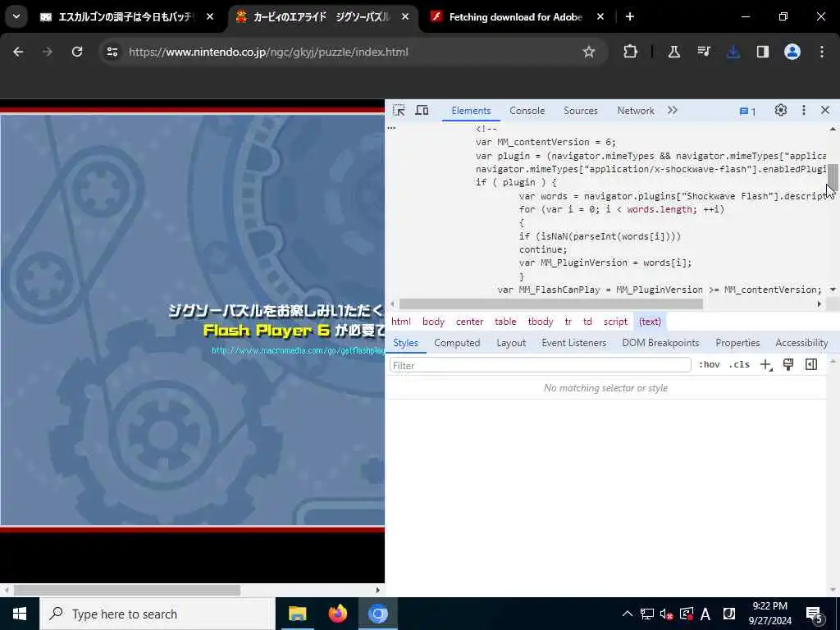Bookmark this page with star icon
The width and height of the screenshot is (840, 630).
click(x=589, y=52)
